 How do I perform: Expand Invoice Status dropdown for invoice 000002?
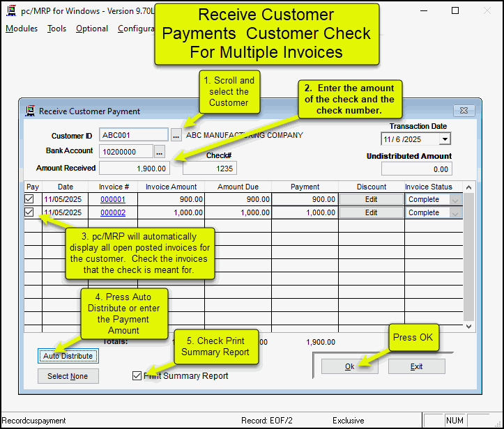point(456,213)
